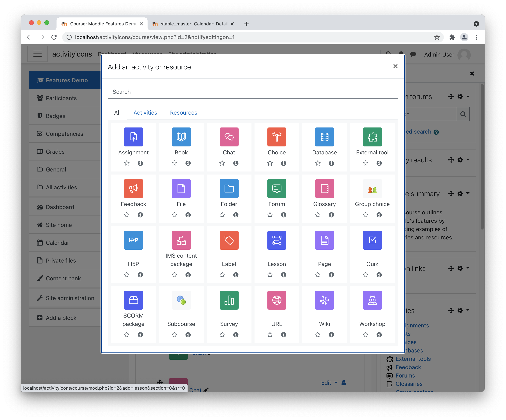Star the Forum activity
This screenshot has width=506, height=420.
tap(270, 215)
